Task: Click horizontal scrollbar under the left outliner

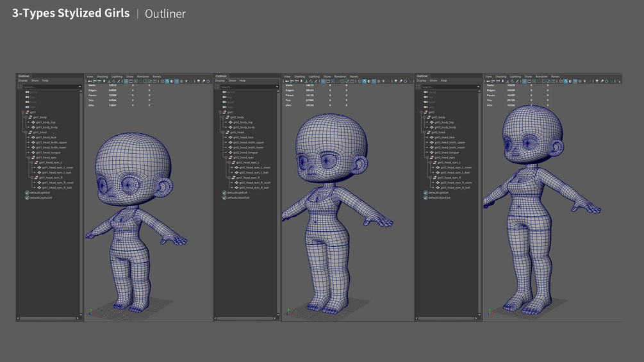Action: [x=48, y=318]
